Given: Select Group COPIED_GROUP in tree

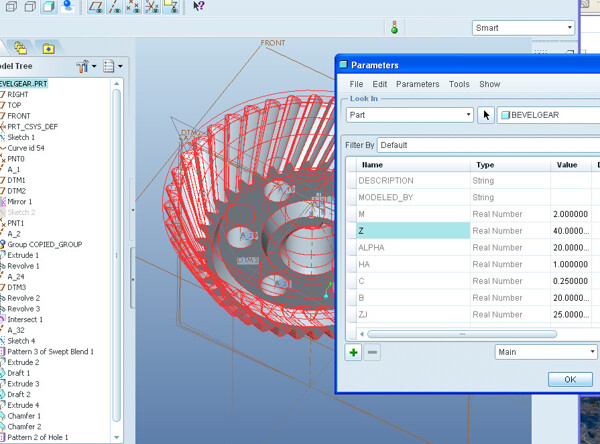Looking at the screenshot, I should pos(44,244).
